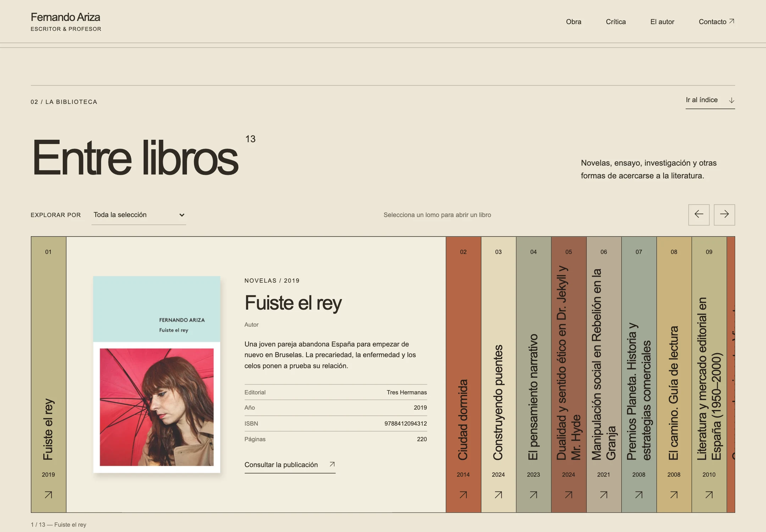
Task: Expand the Toda la selección dropdown
Action: coord(139,215)
